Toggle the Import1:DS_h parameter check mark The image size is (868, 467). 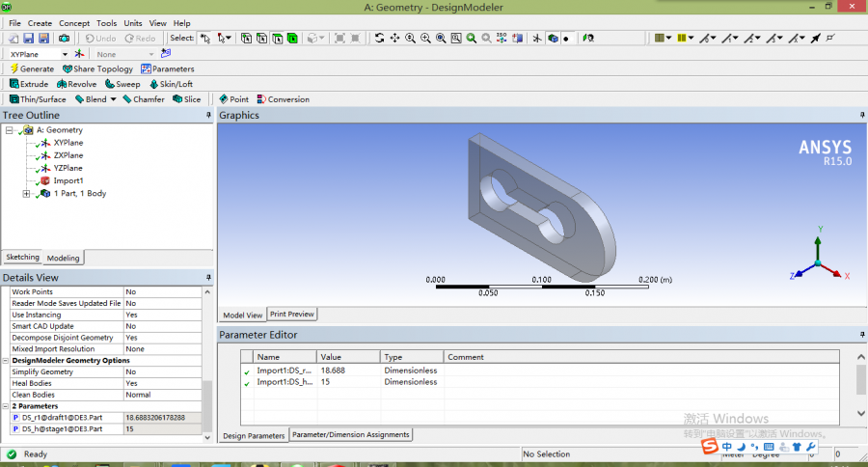(x=247, y=382)
